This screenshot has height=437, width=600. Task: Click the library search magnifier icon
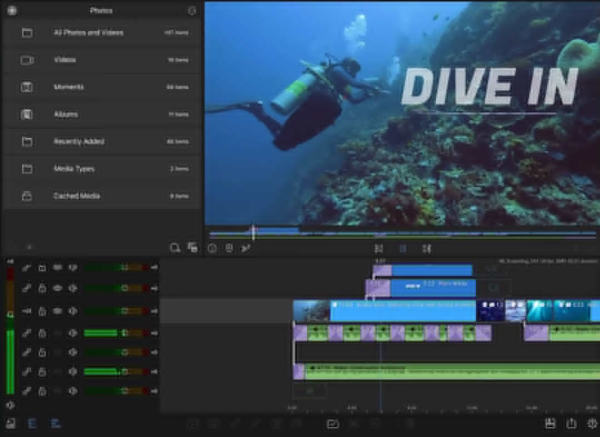(175, 248)
